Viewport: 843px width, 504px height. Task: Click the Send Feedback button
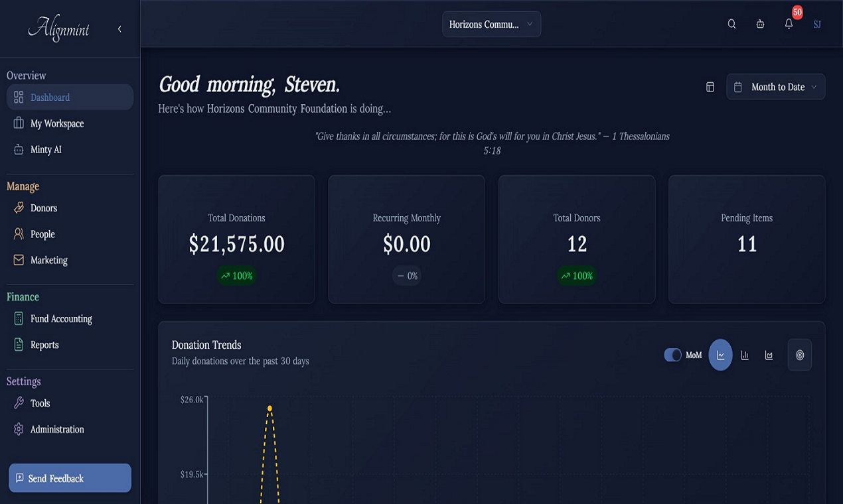pos(70,478)
